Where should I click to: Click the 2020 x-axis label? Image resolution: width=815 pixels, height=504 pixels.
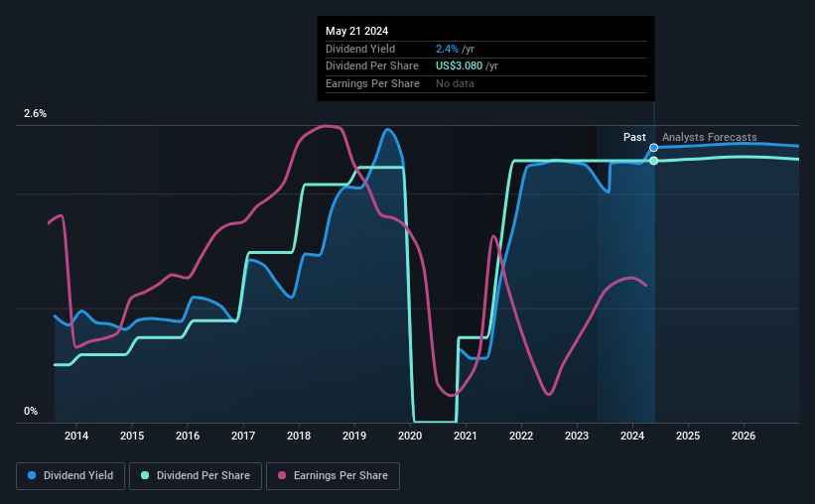pyautogui.click(x=410, y=436)
